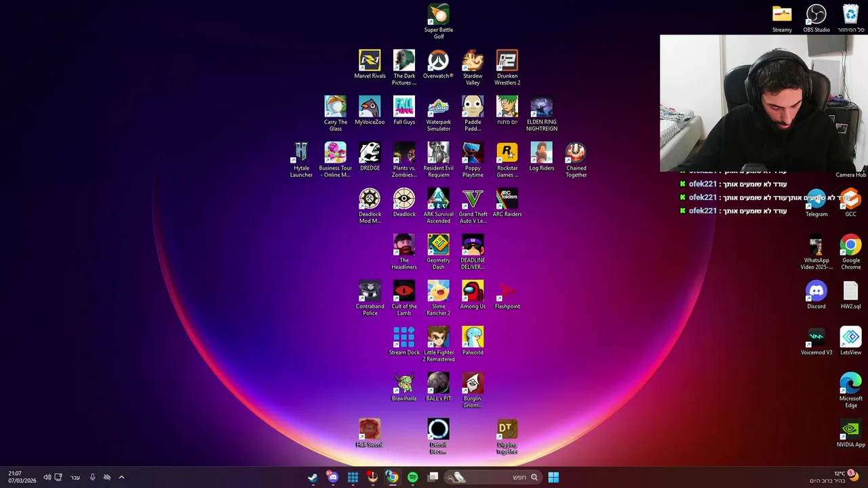Launch ARK Survival Ascended icon
This screenshot has width=868, height=488.
pos(438,206)
